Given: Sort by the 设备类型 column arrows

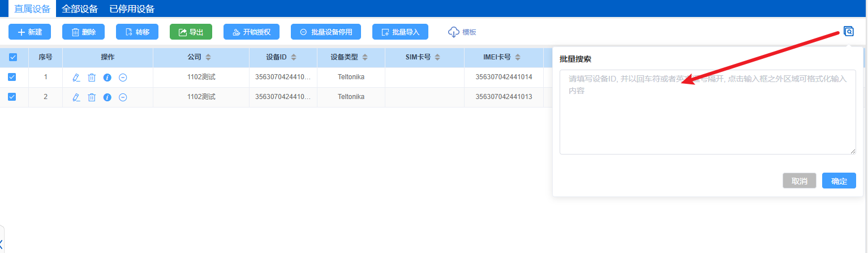Looking at the screenshot, I should [x=365, y=57].
